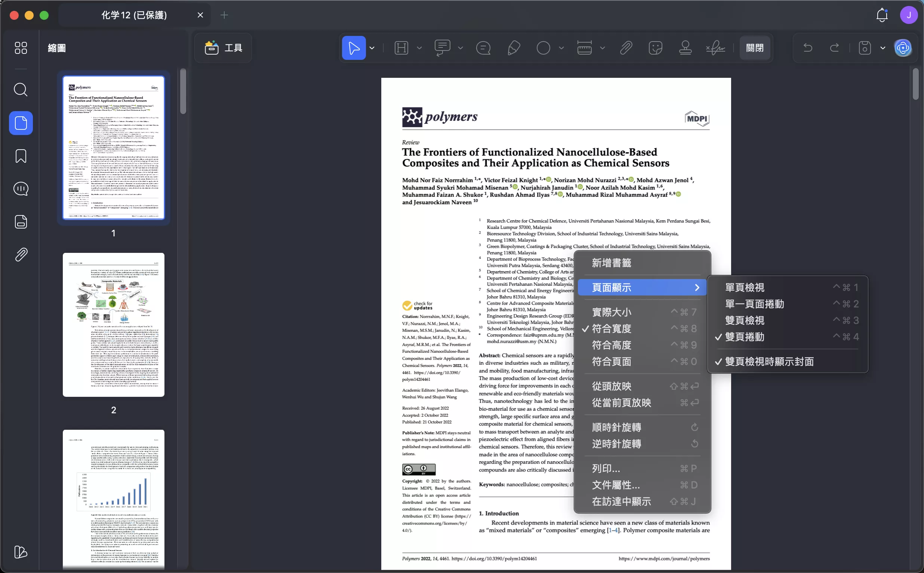Open the bookmarks sidebar panel
The height and width of the screenshot is (573, 924).
click(21, 156)
